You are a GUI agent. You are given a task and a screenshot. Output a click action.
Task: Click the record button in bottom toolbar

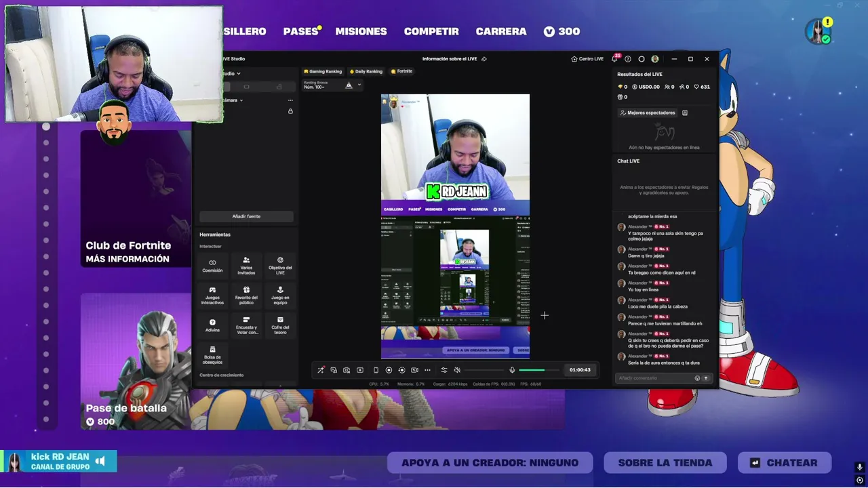pyautogui.click(x=389, y=370)
